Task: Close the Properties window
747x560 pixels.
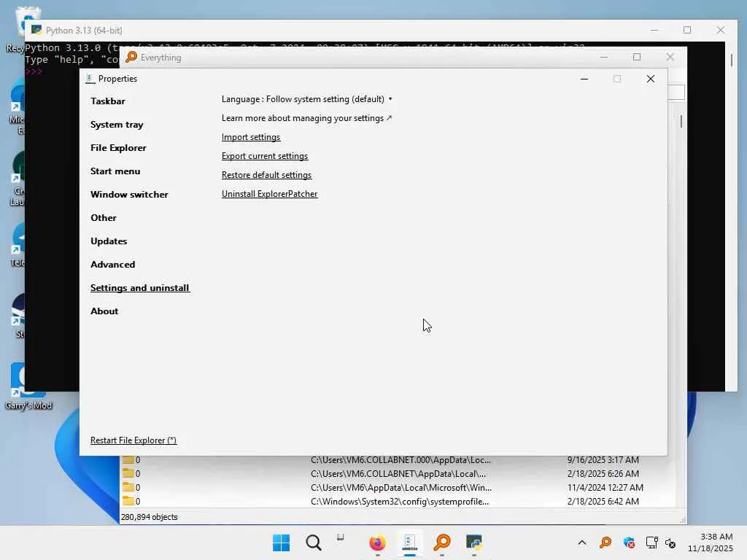Action: [x=650, y=79]
